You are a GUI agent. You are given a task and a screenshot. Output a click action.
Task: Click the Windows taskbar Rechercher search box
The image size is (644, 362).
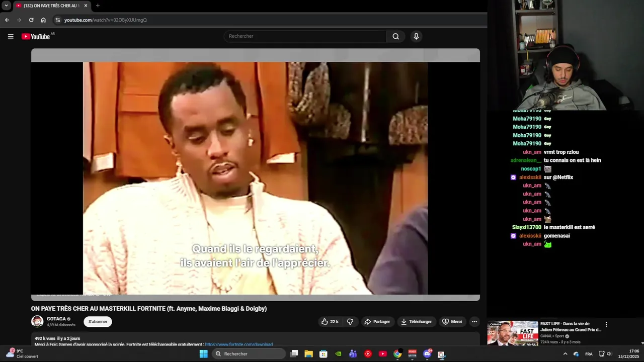coord(249,354)
